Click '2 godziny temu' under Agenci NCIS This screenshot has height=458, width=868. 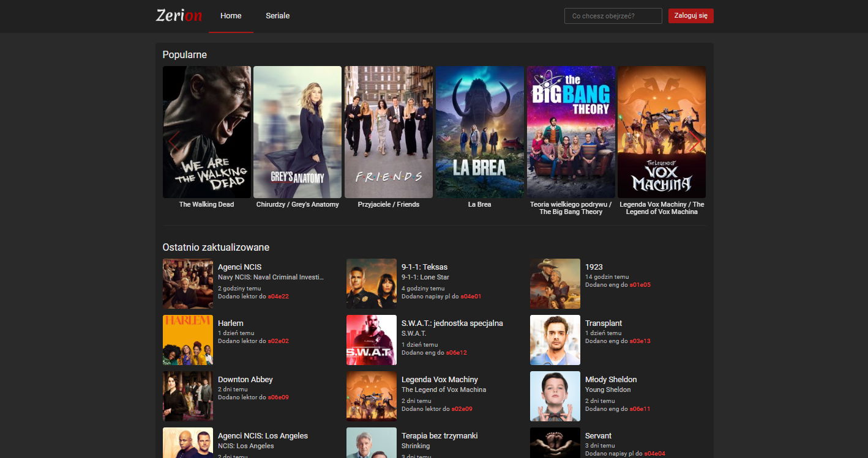click(239, 289)
